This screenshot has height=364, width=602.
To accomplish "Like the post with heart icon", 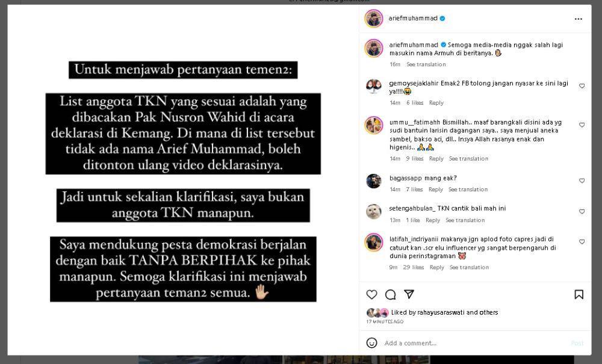I will point(371,294).
